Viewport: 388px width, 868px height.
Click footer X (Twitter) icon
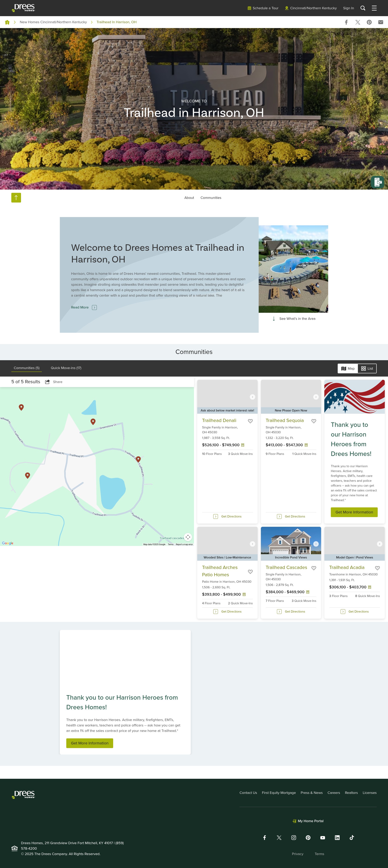point(279,837)
